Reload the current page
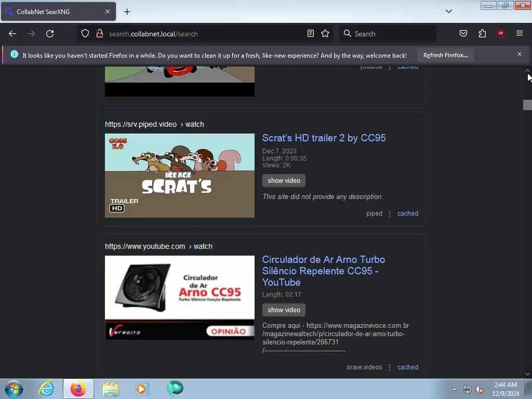The image size is (532, 399). point(50,34)
